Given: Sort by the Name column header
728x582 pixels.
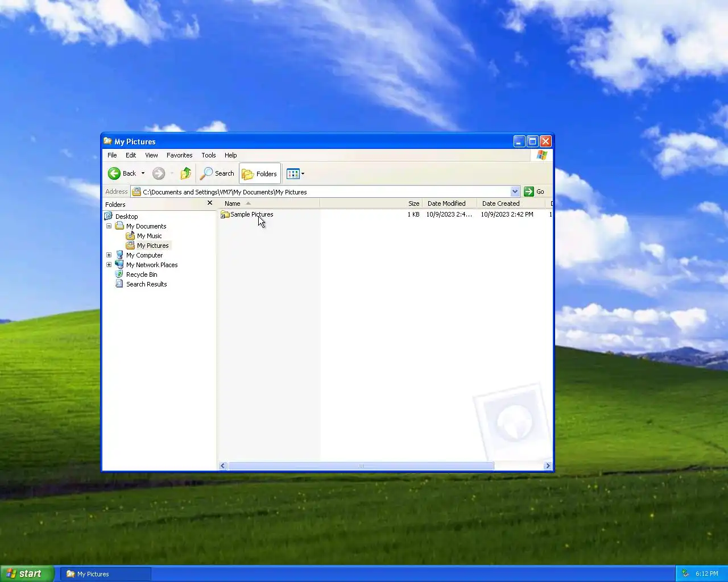Looking at the screenshot, I should (x=270, y=203).
